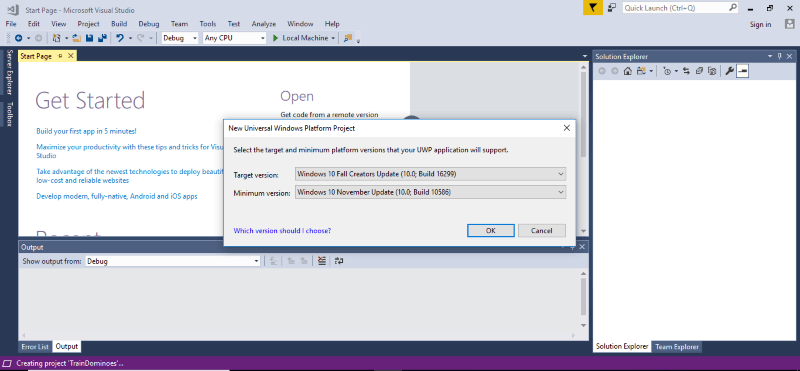800x371 pixels.
Task: Open the File menu
Action: point(11,23)
